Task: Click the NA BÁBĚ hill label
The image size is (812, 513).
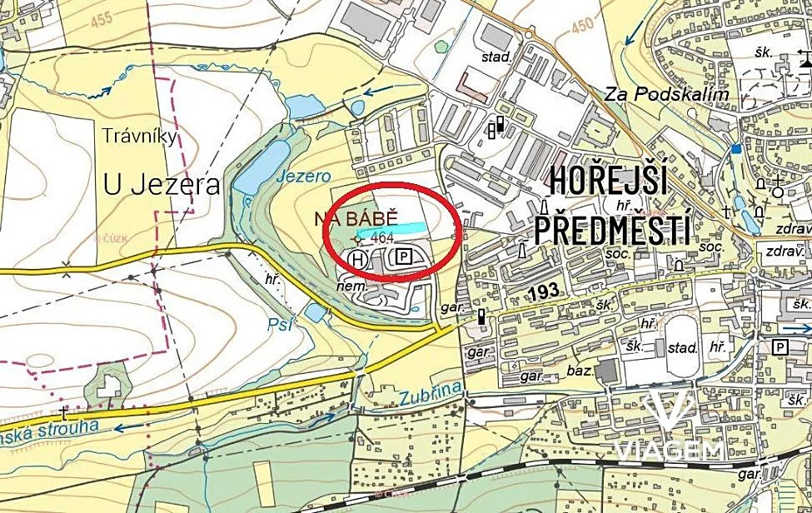Action: [356, 218]
